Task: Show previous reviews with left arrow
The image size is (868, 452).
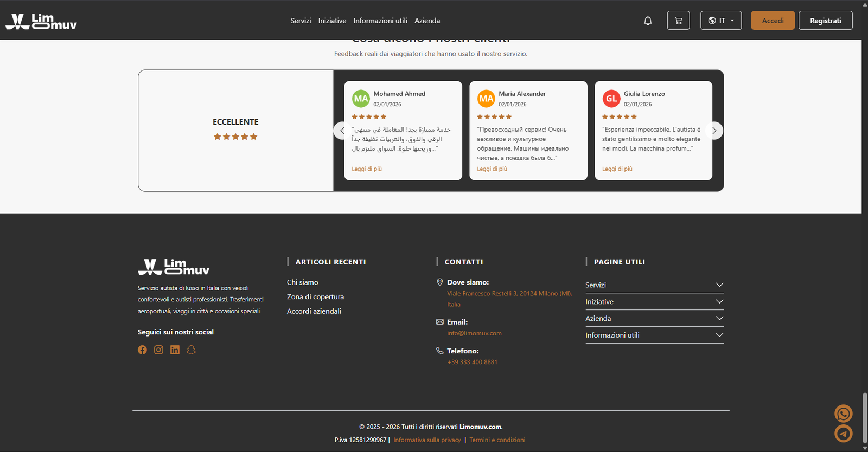Action: [x=342, y=131]
